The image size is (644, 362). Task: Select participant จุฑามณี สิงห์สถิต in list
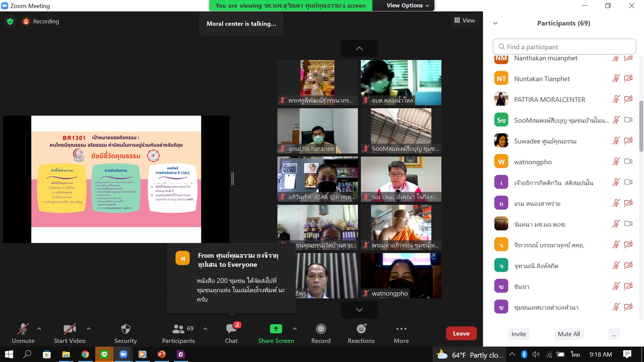tap(563, 265)
